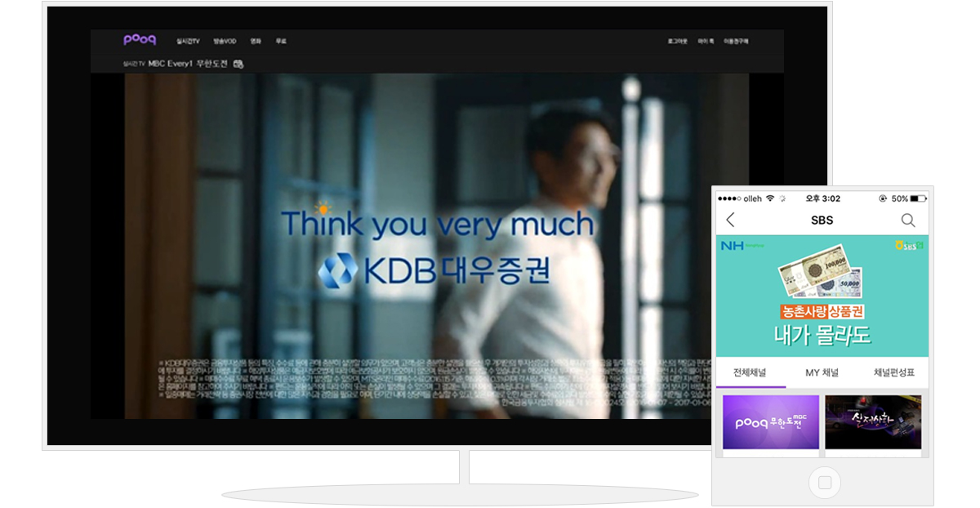Open the dark drama channel thumbnail beside 무한도전
The image size is (980, 508).
(x=873, y=422)
